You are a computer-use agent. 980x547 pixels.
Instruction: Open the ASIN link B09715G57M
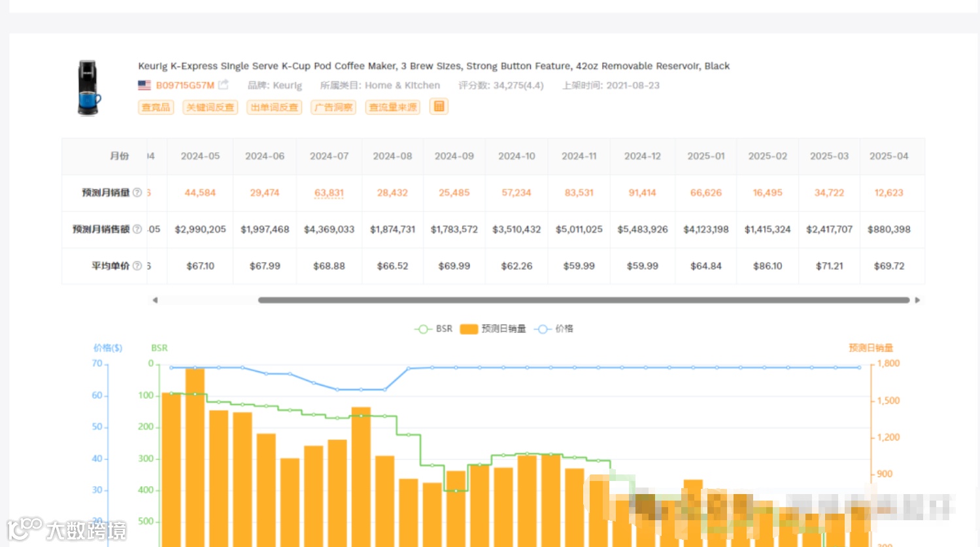click(x=185, y=86)
